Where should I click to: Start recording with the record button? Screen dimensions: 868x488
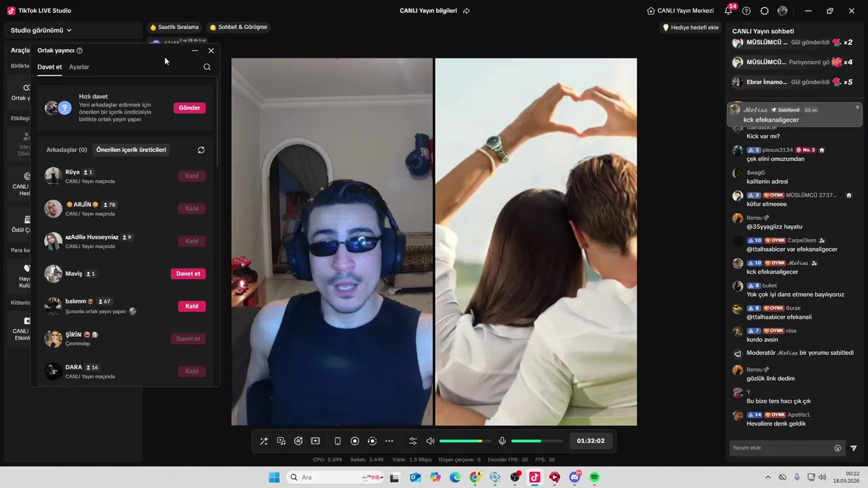point(355,441)
